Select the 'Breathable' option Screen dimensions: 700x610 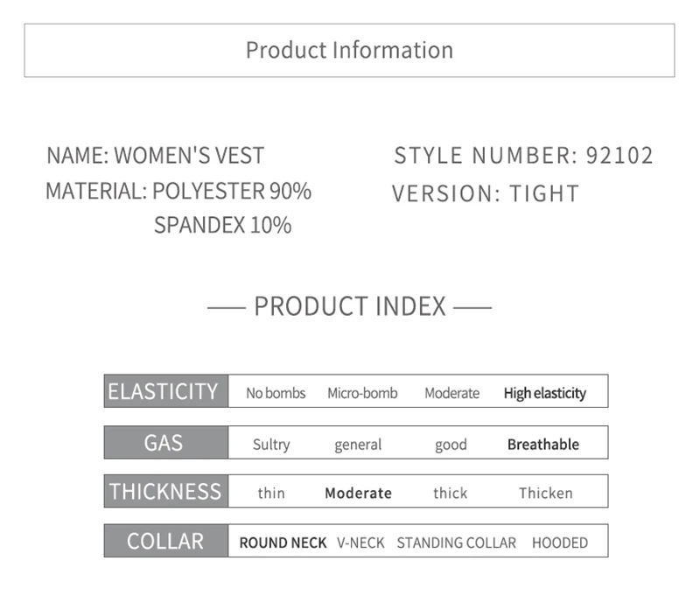click(x=543, y=445)
